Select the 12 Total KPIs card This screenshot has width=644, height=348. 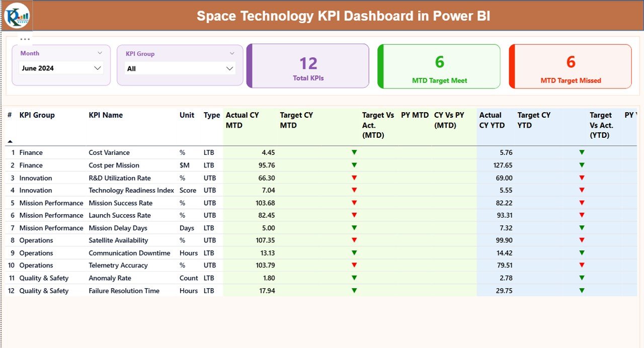(x=307, y=66)
